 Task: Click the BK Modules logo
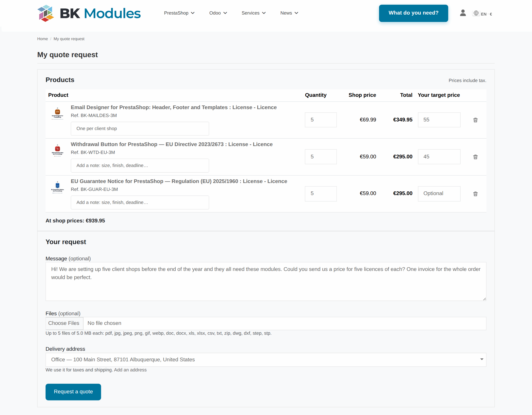89,13
